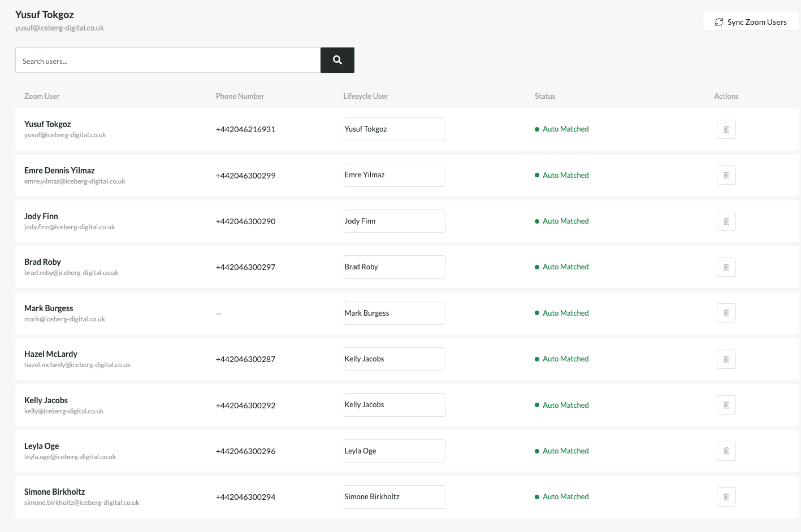801x532 pixels.
Task: Delete the Yusuf Tokgoz mapping row
Action: coord(726,129)
